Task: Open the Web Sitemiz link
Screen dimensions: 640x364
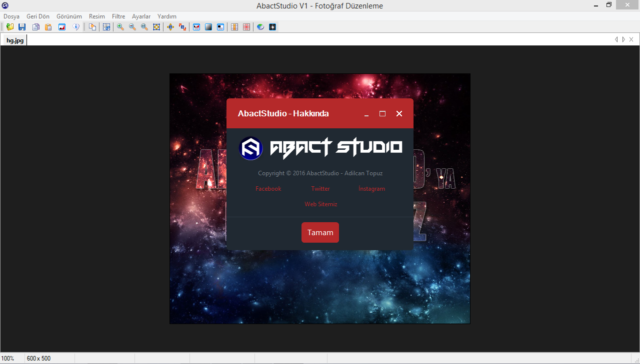Action: click(321, 204)
